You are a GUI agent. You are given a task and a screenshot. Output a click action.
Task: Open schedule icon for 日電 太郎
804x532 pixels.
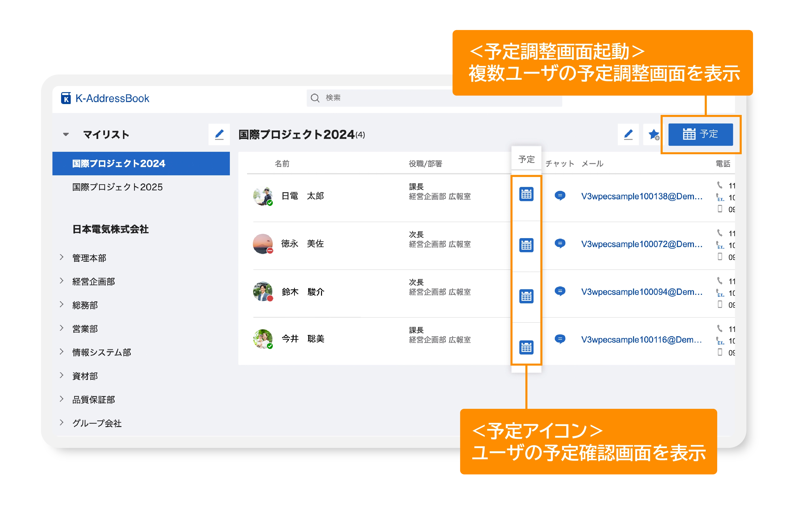(526, 194)
